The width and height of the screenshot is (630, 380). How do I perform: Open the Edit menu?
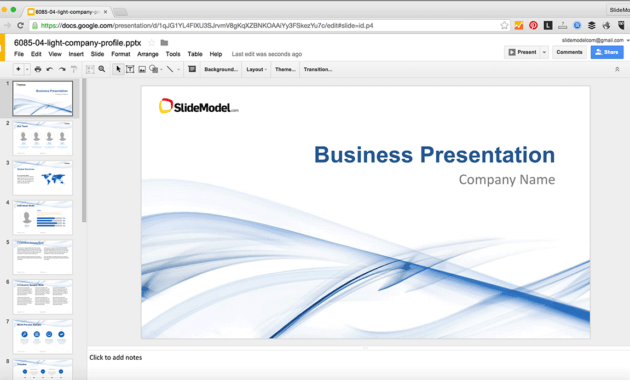(x=36, y=54)
